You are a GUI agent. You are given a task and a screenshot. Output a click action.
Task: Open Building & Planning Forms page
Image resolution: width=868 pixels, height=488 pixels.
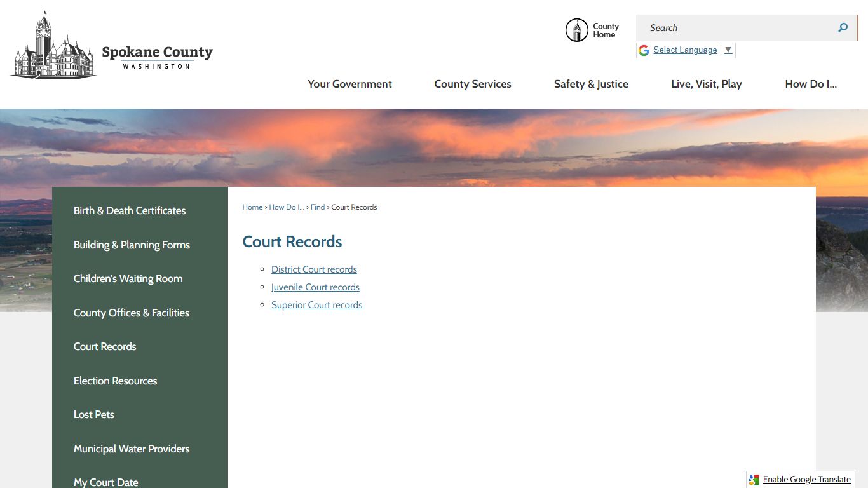coord(132,245)
